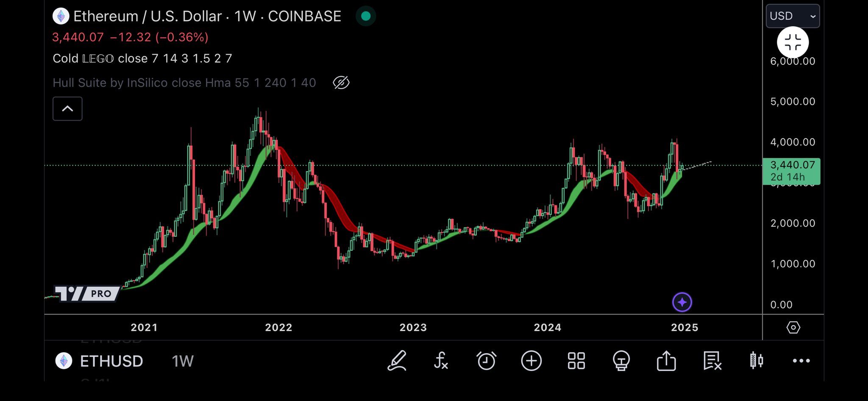
Task: Open the layouts grid icon
Action: pos(576,361)
